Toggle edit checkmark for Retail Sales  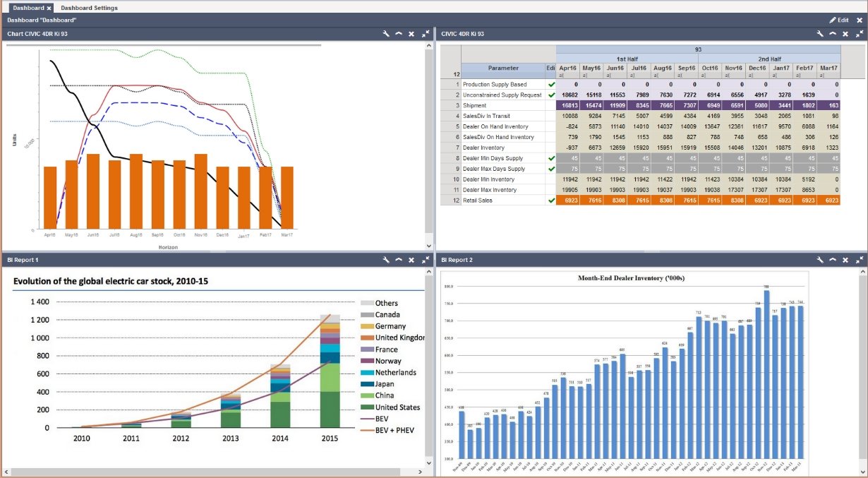coord(551,201)
